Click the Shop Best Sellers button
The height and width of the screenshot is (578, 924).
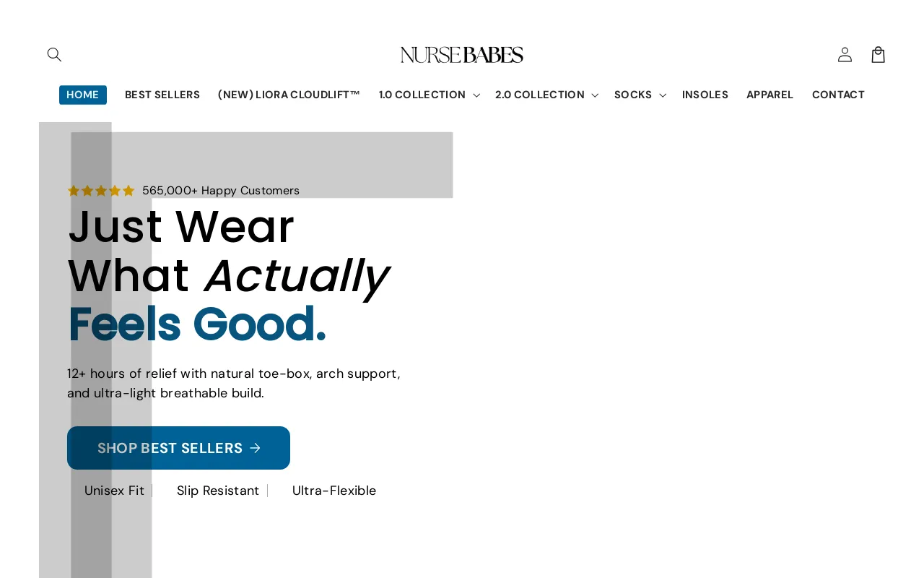click(170, 448)
